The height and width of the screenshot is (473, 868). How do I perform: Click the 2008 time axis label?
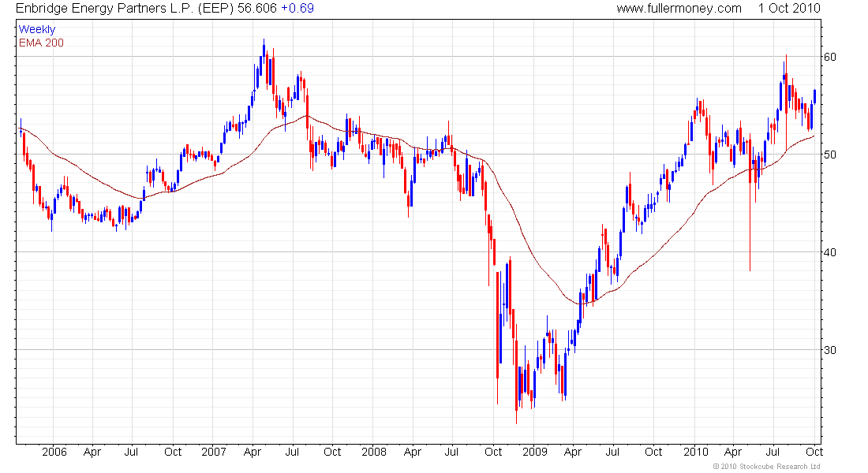coord(374,452)
